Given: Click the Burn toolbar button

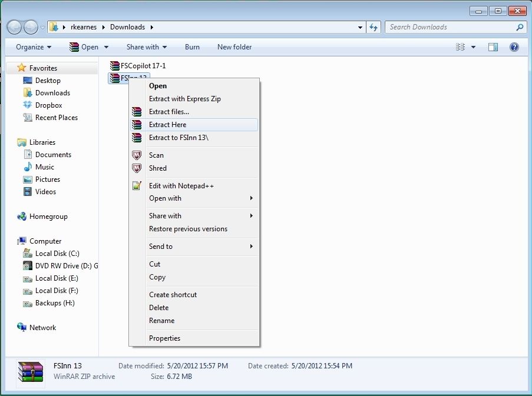Looking at the screenshot, I should (x=192, y=47).
